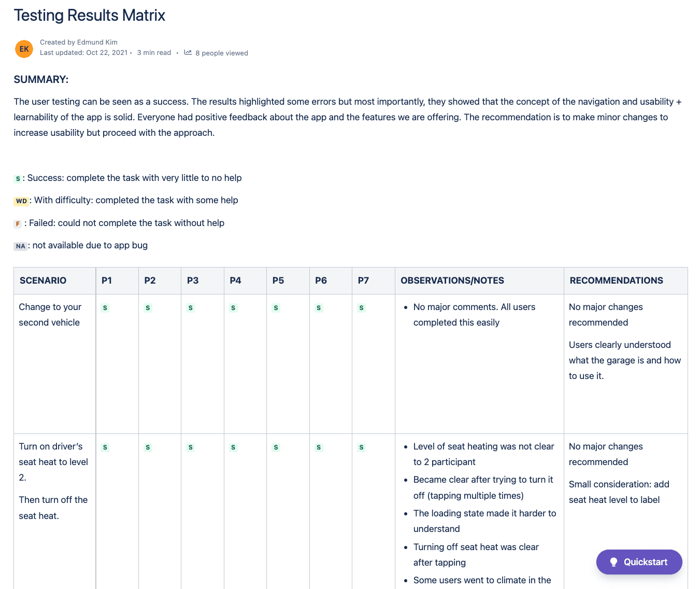The image size is (700, 589).
Task: Click the red F failed badge in the legend
Action: click(x=17, y=223)
